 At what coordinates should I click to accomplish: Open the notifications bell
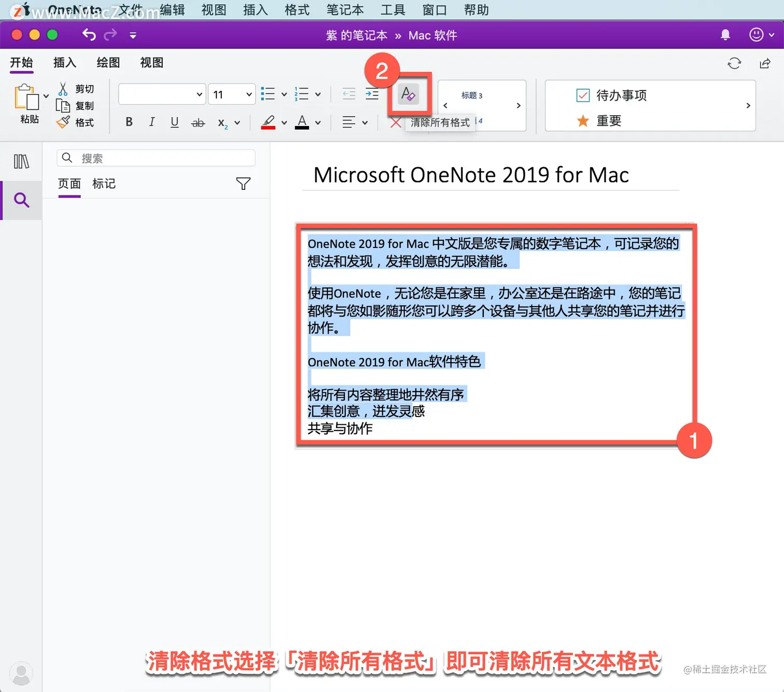point(725,35)
